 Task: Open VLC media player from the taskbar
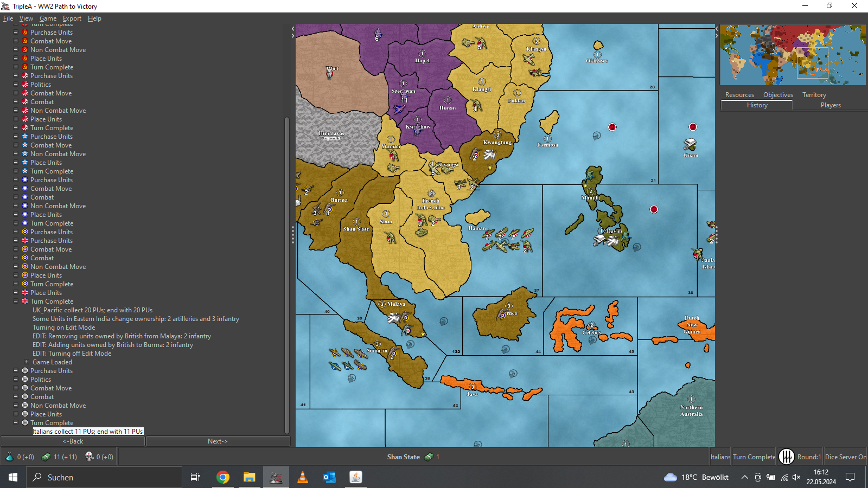(x=303, y=477)
